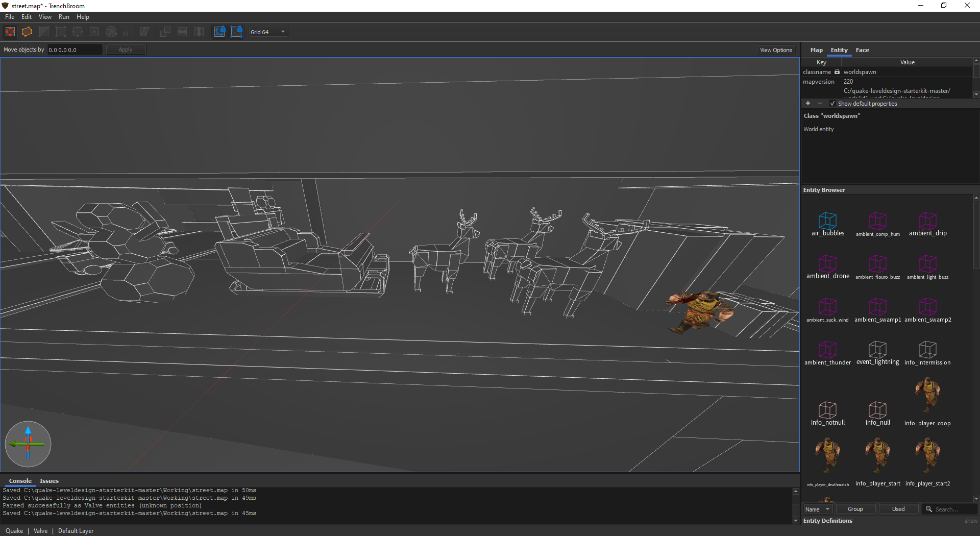
Task: Click the Move objects by offset field
Action: click(75, 50)
